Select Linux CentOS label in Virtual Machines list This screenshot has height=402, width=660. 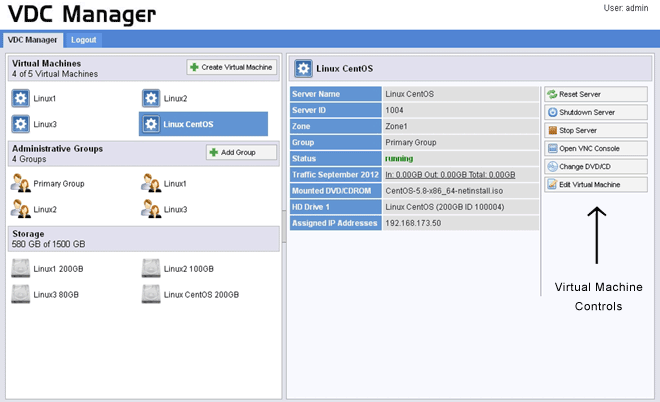[x=188, y=124]
